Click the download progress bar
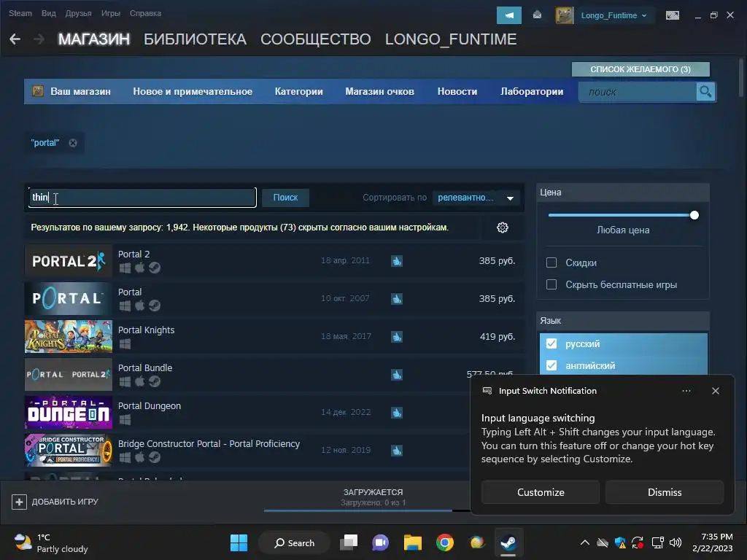Viewport: 747px width, 560px height. tap(367, 511)
